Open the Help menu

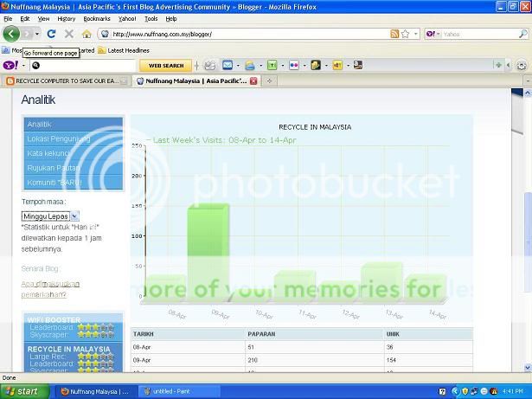[x=171, y=19]
